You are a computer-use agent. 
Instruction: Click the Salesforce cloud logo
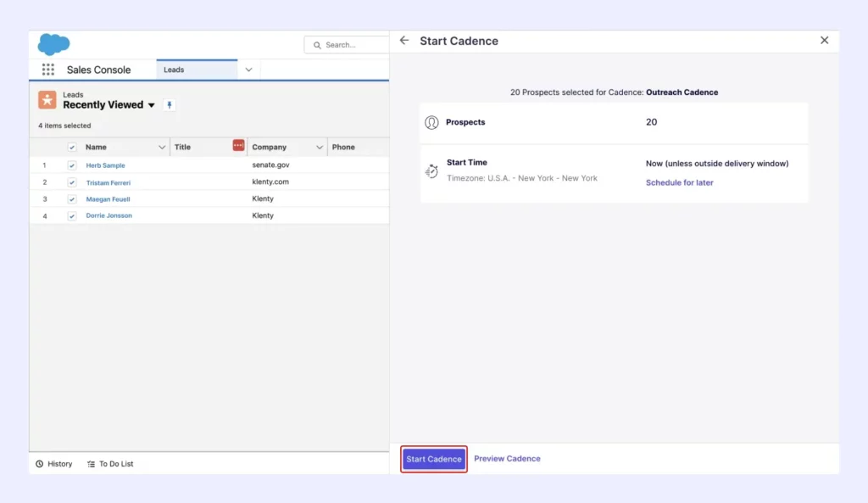[x=53, y=44]
